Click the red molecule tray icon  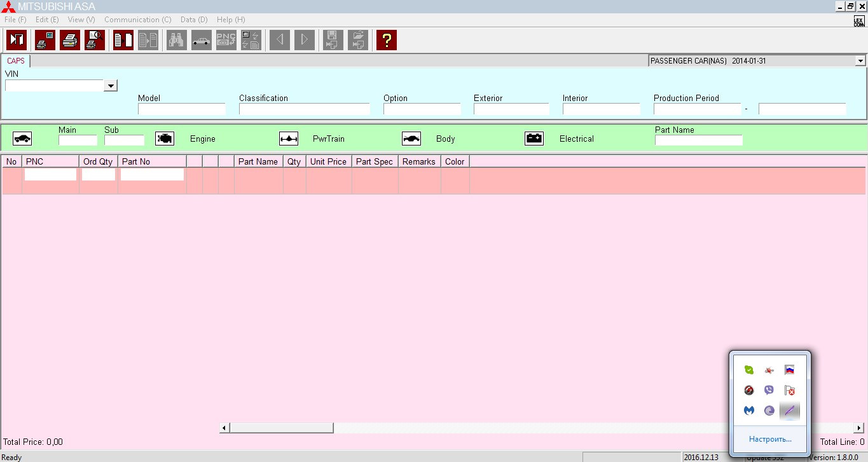point(769,370)
